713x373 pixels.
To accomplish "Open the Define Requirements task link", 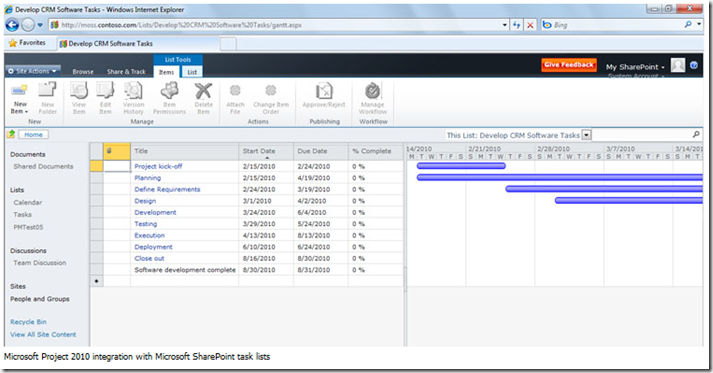I will coord(167,189).
